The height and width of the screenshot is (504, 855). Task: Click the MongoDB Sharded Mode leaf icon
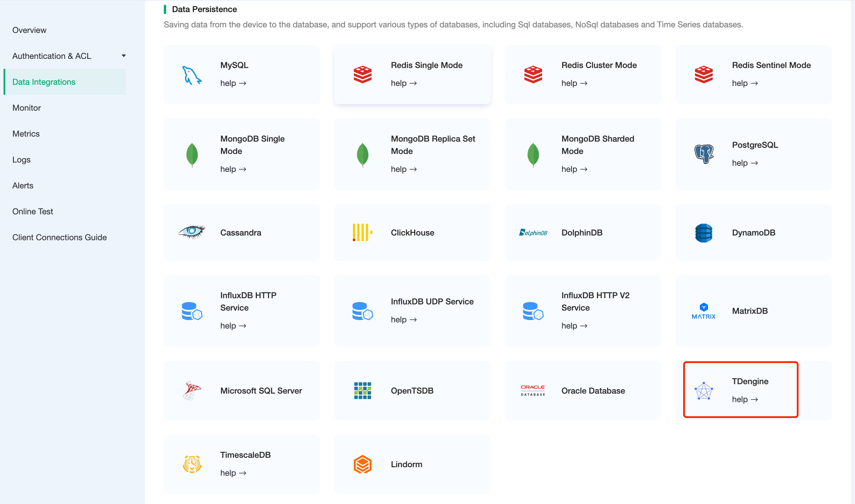click(x=533, y=155)
